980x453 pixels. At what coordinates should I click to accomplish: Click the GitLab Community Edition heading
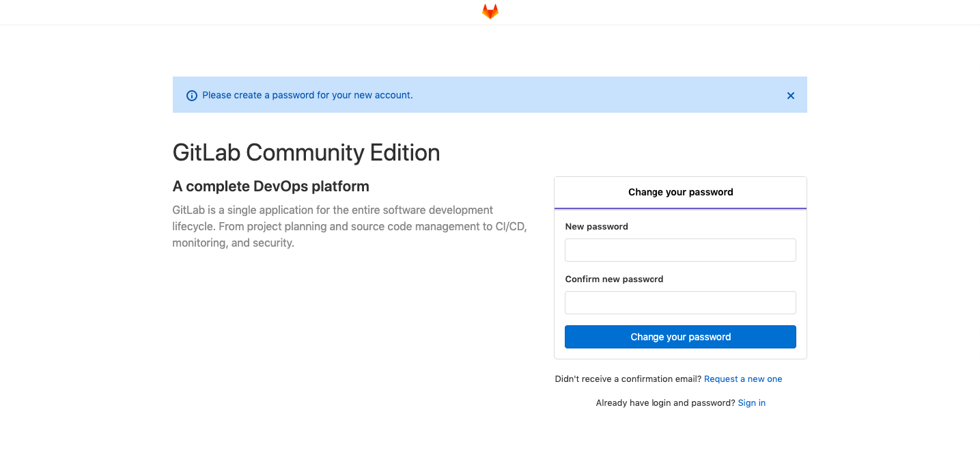click(x=306, y=152)
